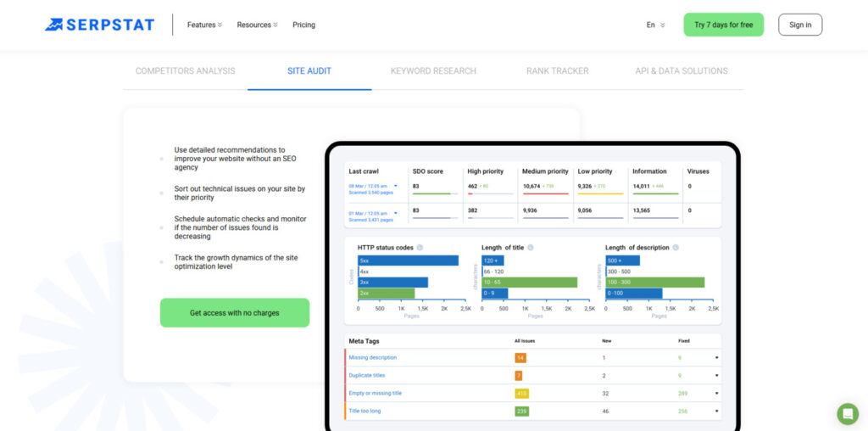Click the orange 14 issues badge

pyautogui.click(x=520, y=358)
